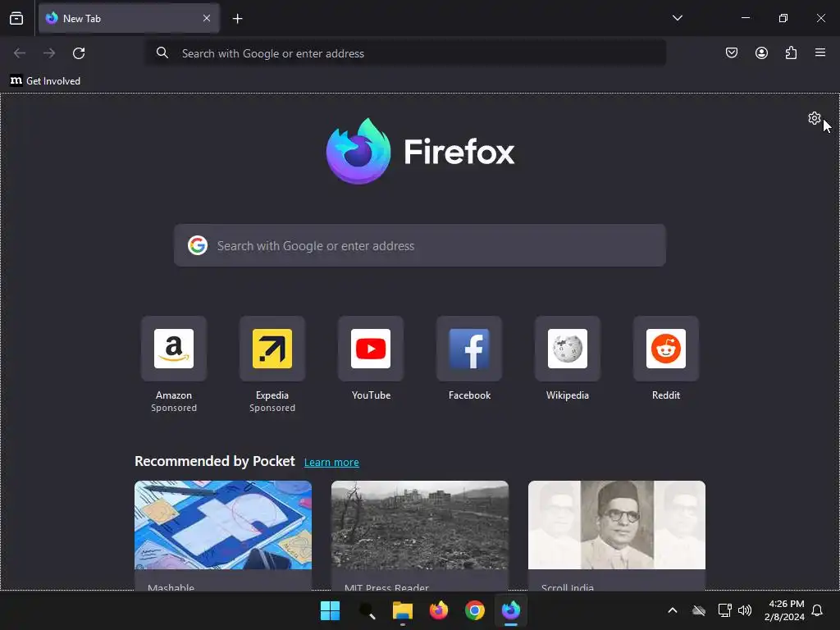840x630 pixels.
Task: Follow the Learn more Pocket link
Action: point(331,463)
